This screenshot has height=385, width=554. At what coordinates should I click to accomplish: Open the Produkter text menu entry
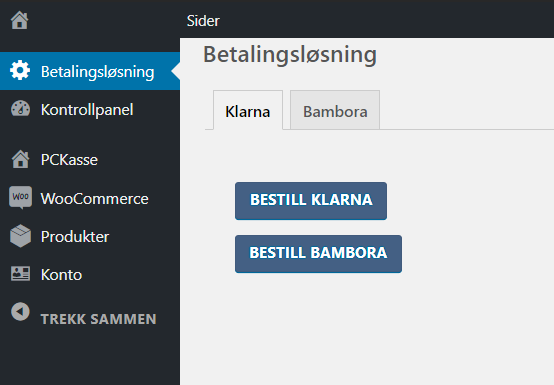[x=75, y=237]
